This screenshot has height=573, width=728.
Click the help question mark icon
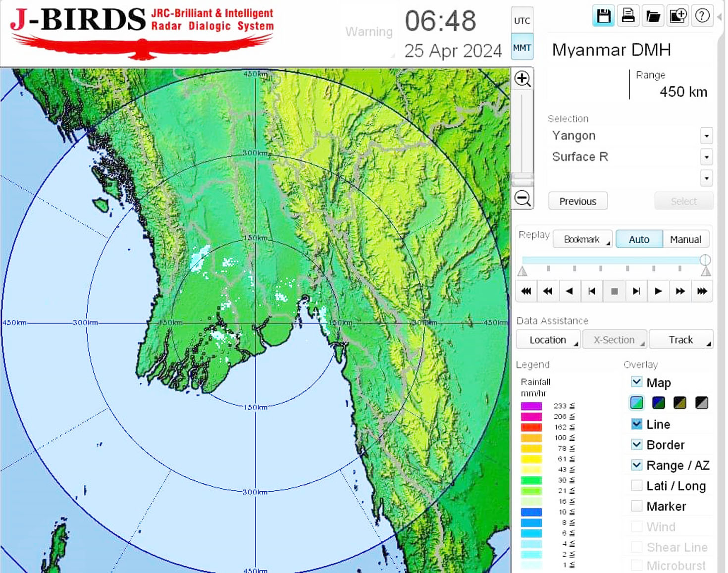[x=702, y=16]
